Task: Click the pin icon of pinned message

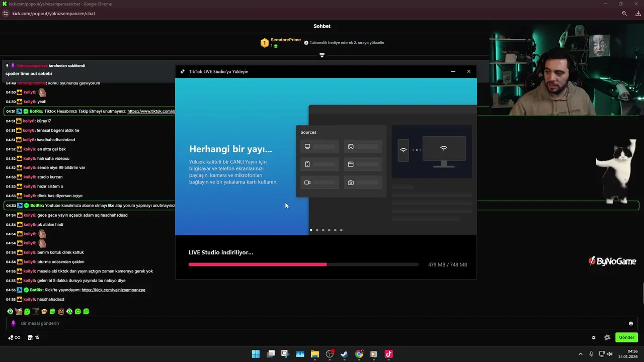Action: (7, 66)
